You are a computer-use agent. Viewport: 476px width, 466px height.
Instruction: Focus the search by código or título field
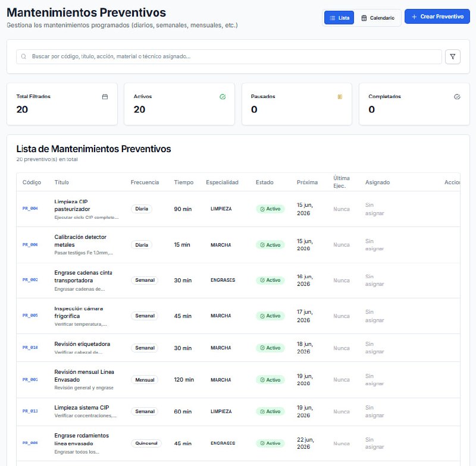click(229, 56)
